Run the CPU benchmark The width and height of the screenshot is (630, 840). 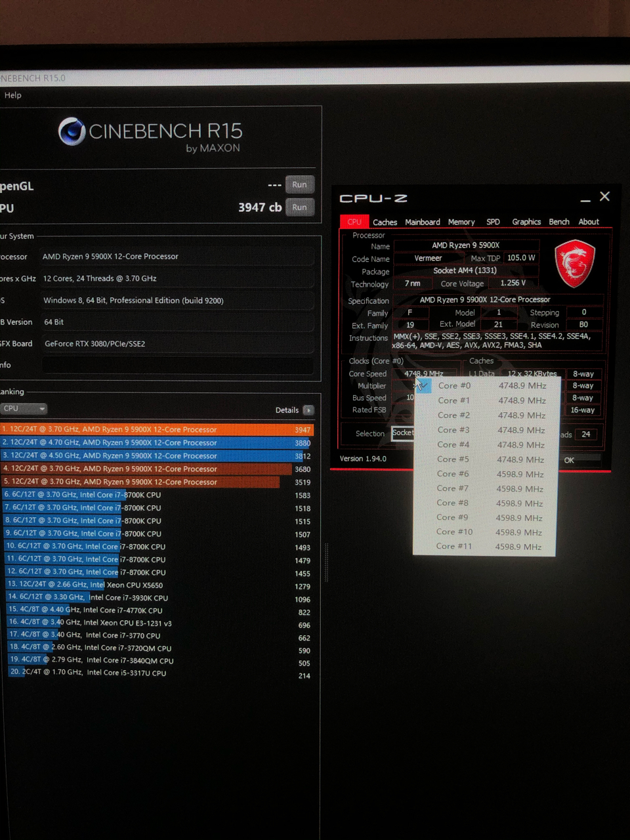299,207
